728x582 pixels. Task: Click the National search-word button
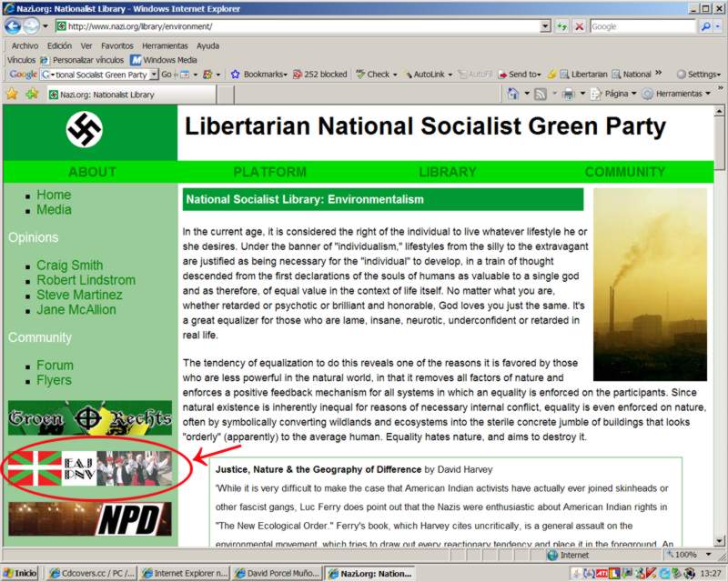coord(632,75)
